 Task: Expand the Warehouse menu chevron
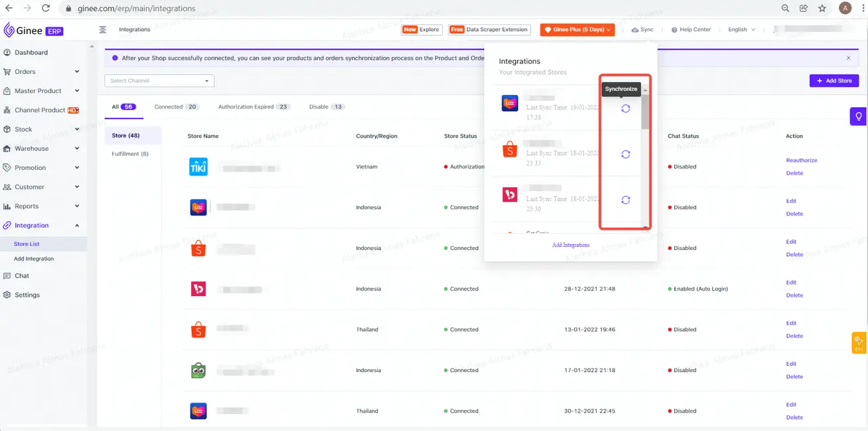[77, 148]
